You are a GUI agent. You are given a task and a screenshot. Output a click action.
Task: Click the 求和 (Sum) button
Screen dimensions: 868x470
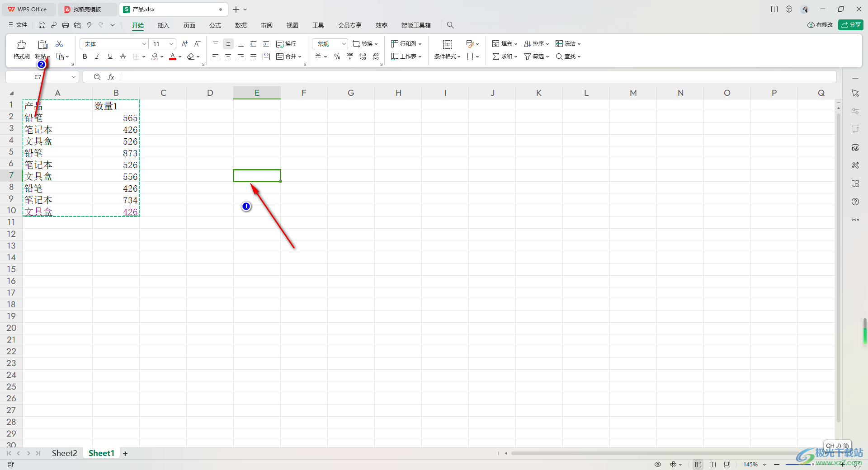[505, 56]
